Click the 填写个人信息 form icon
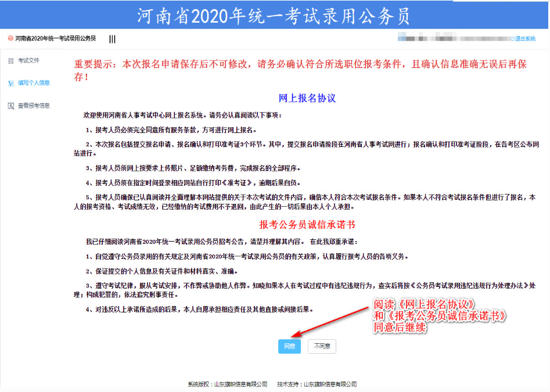Image resolution: width=550 pixels, height=392 pixels. click(11, 84)
